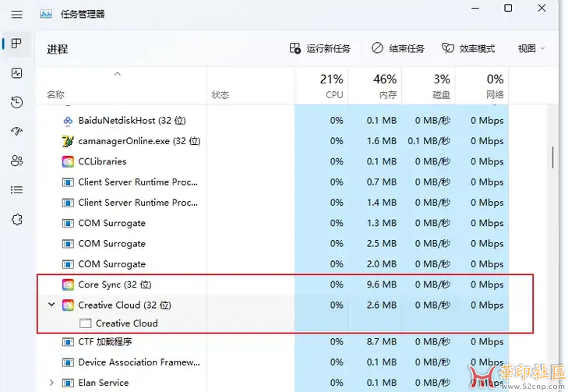Click the Creative Cloud (32 位) process icon
The height and width of the screenshot is (392, 568).
point(68,305)
